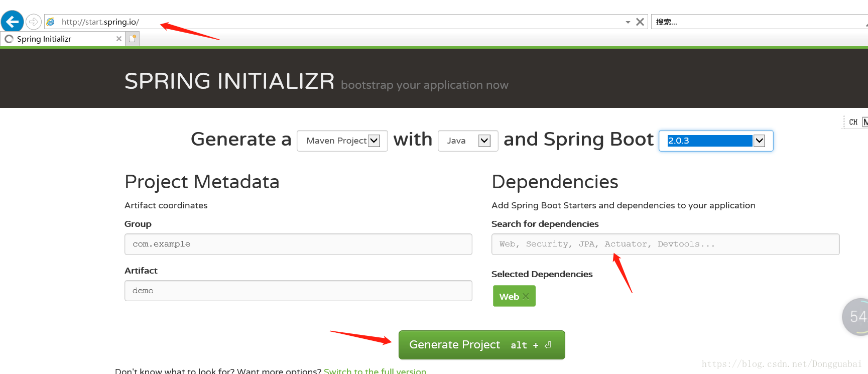Open the Spring Boot 2.0.3 version dropdown

tap(716, 141)
